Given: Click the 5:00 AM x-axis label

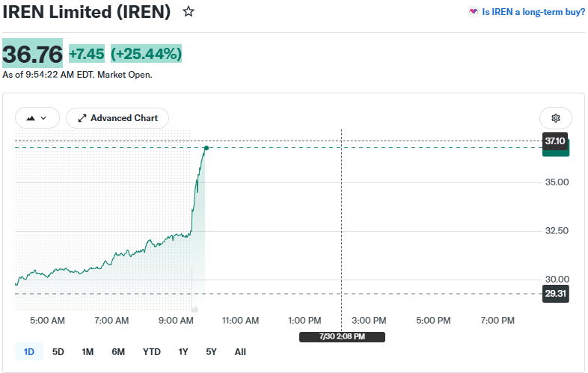Looking at the screenshot, I should (x=47, y=321).
